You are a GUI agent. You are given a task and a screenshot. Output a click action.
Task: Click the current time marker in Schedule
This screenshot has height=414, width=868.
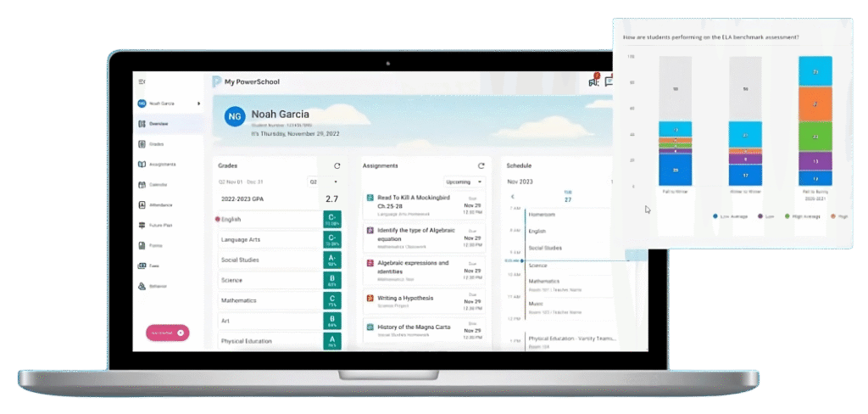coord(522,260)
